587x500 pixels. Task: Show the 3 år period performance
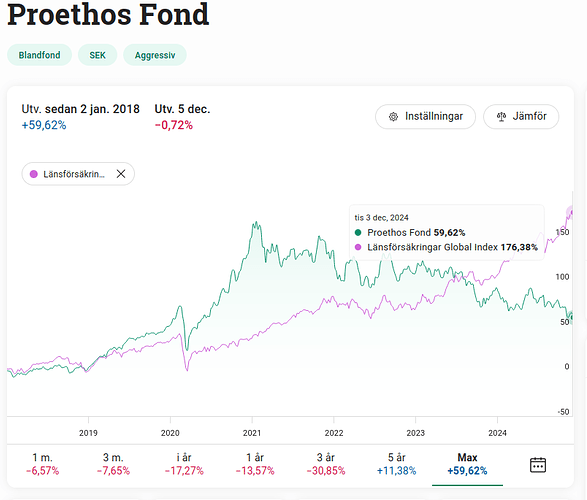326,464
